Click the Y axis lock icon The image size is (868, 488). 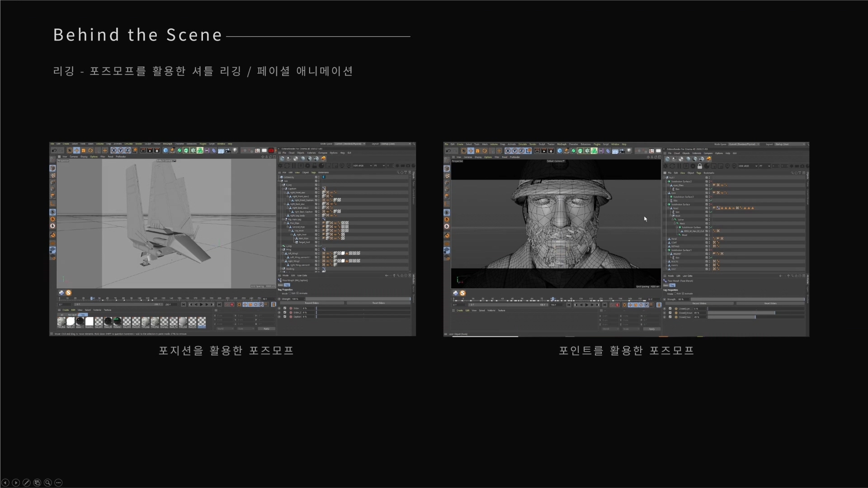(x=120, y=150)
